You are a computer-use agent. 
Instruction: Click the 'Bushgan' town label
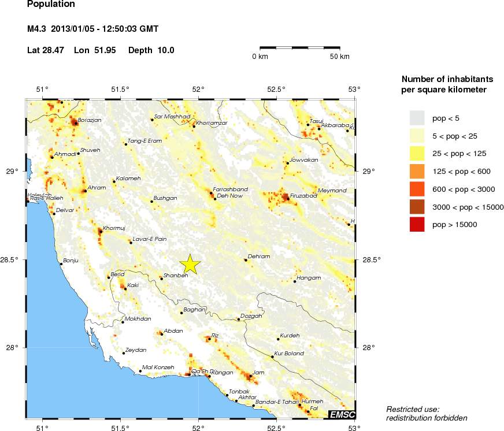[165, 198]
